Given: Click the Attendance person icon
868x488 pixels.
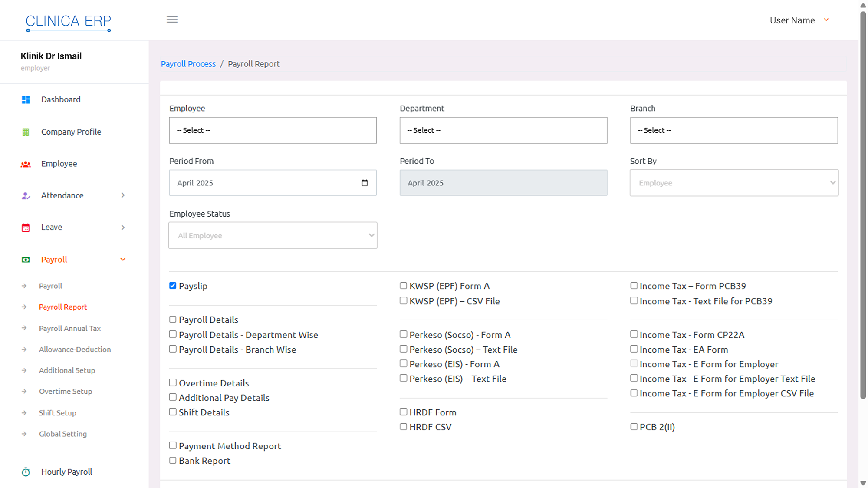Looking at the screenshot, I should point(26,196).
